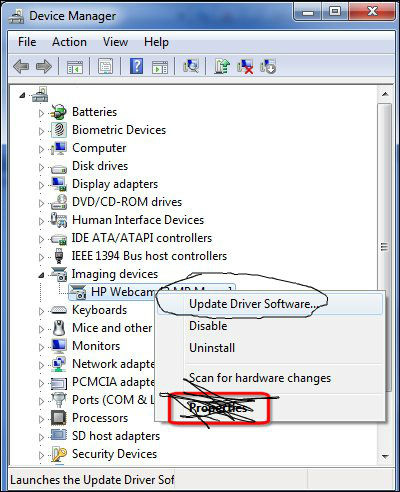This screenshot has height=492, width=400.
Task: Click the Imaging devices camera icon
Action: click(59, 274)
